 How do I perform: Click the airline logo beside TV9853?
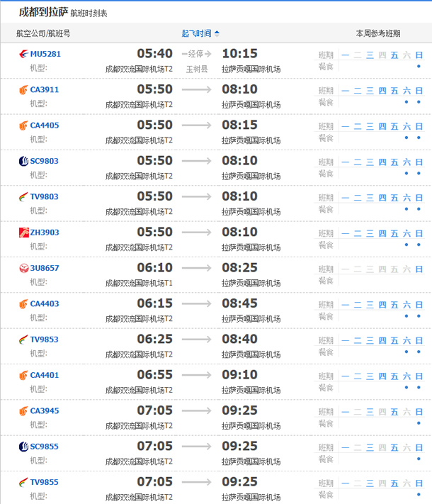coord(24,339)
